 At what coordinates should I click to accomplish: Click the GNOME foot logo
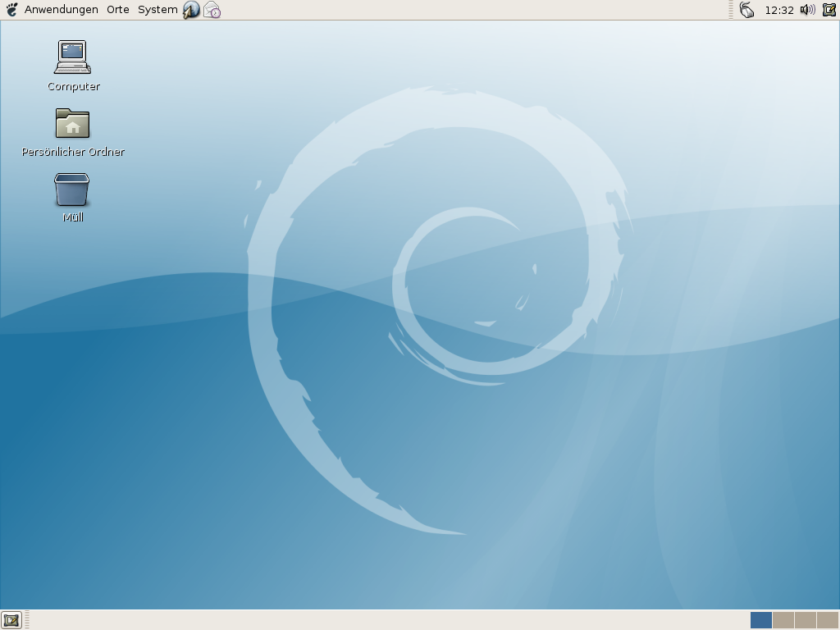tap(11, 10)
